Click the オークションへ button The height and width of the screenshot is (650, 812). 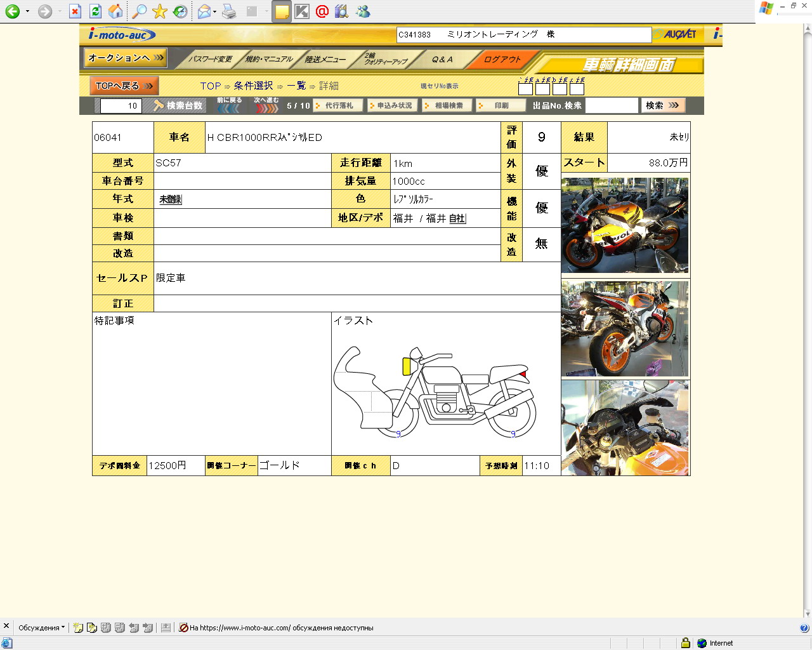coord(126,58)
